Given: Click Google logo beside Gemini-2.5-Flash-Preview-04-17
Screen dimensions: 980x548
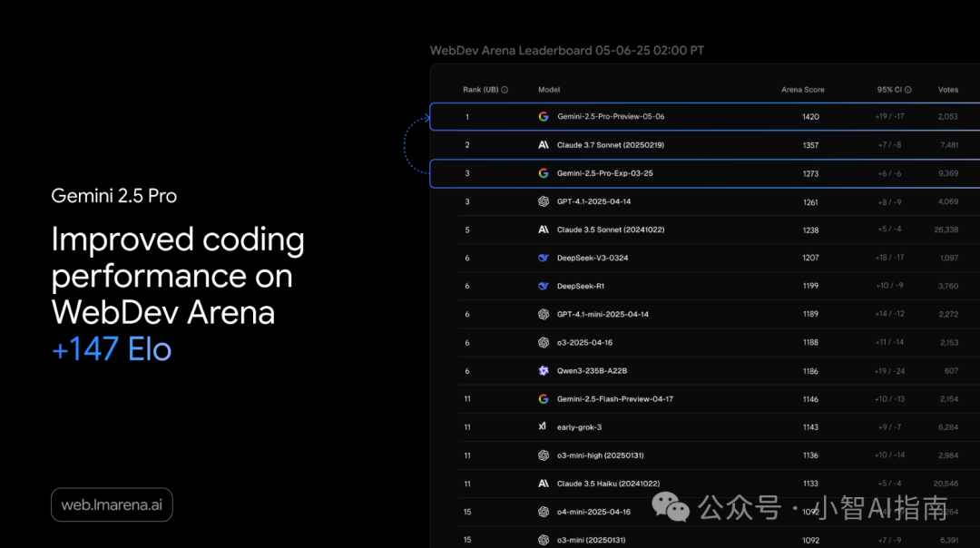Looking at the screenshot, I should pos(544,398).
